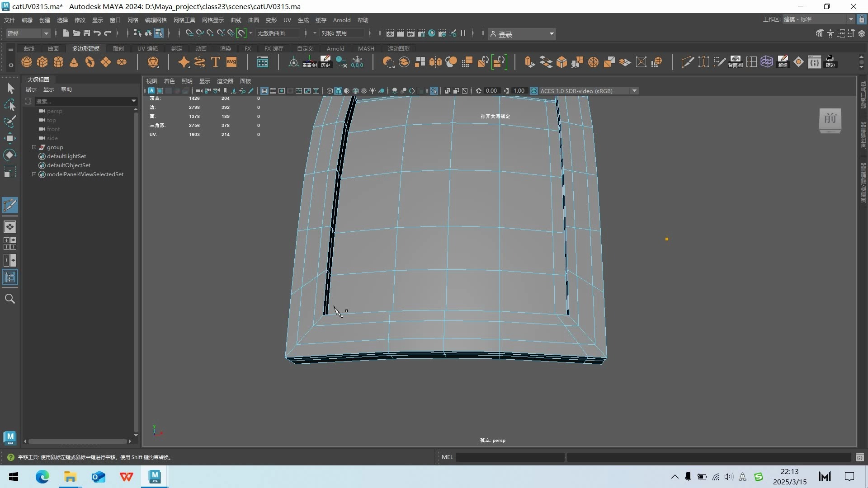
Task: Open the outliner search filter dropdown arrow
Action: 133,101
